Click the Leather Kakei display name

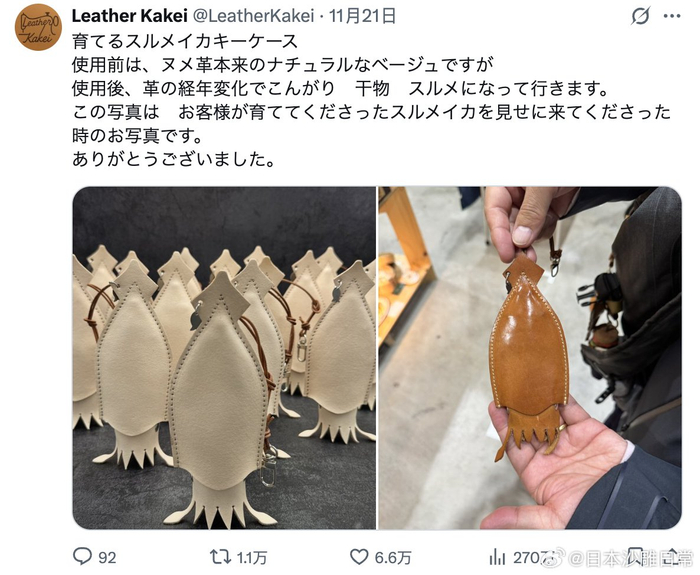point(129,16)
